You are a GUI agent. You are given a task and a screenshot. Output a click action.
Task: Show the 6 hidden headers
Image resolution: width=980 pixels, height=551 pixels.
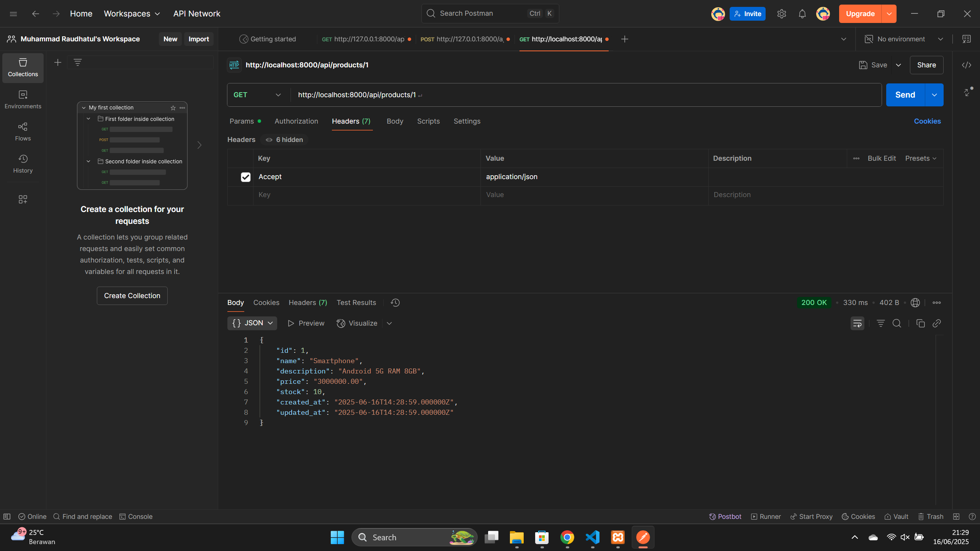284,140
